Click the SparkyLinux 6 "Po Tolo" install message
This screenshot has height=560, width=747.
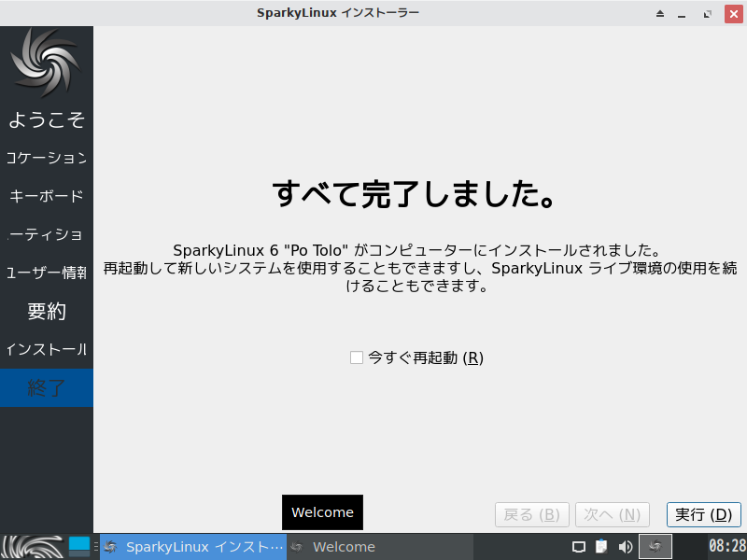point(420,268)
